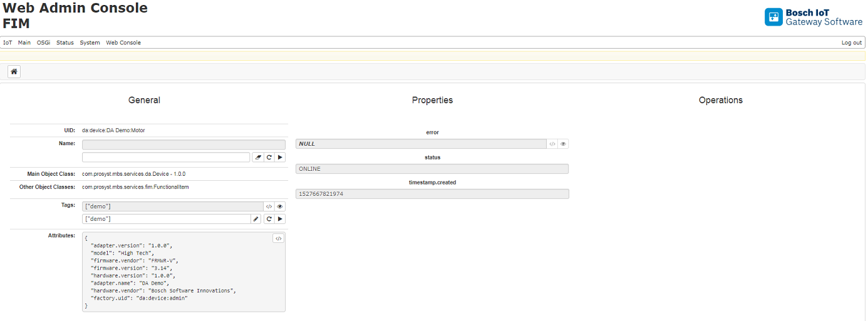Focus the editable Name input field

167,157
